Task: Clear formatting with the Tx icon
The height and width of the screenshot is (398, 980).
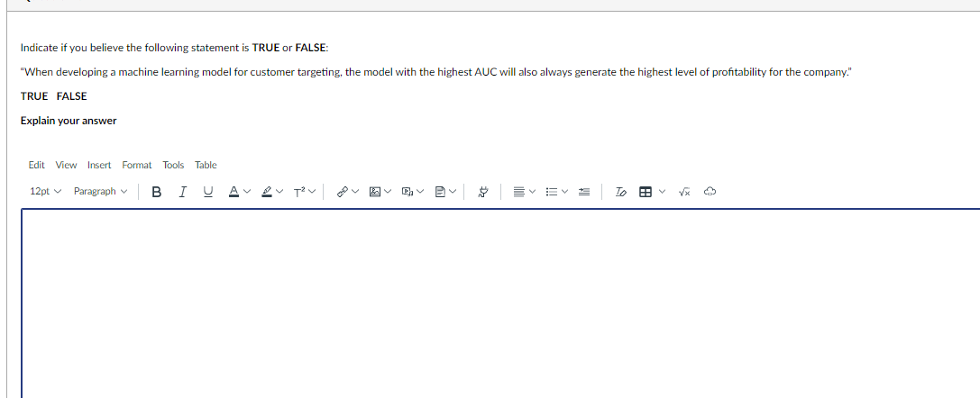Action: (x=620, y=192)
